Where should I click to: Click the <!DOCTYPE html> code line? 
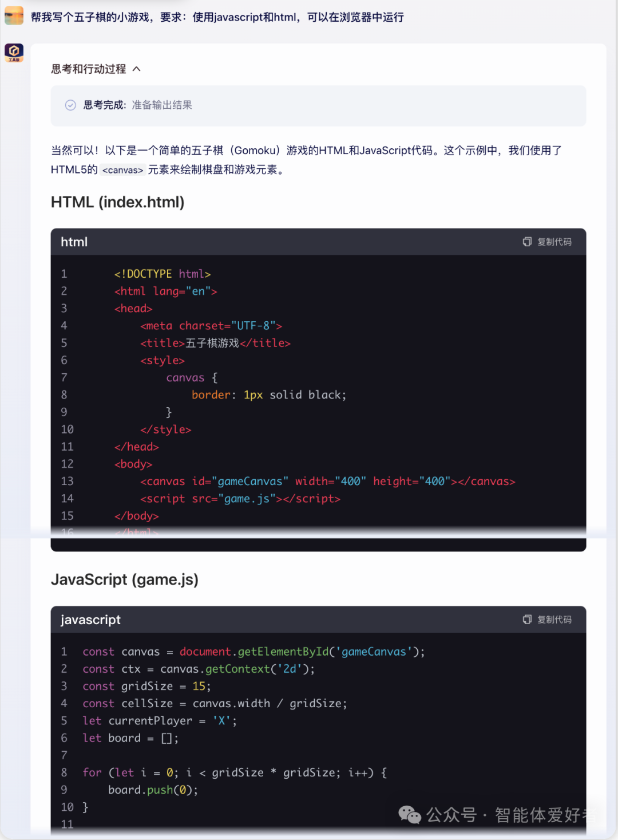(x=163, y=274)
